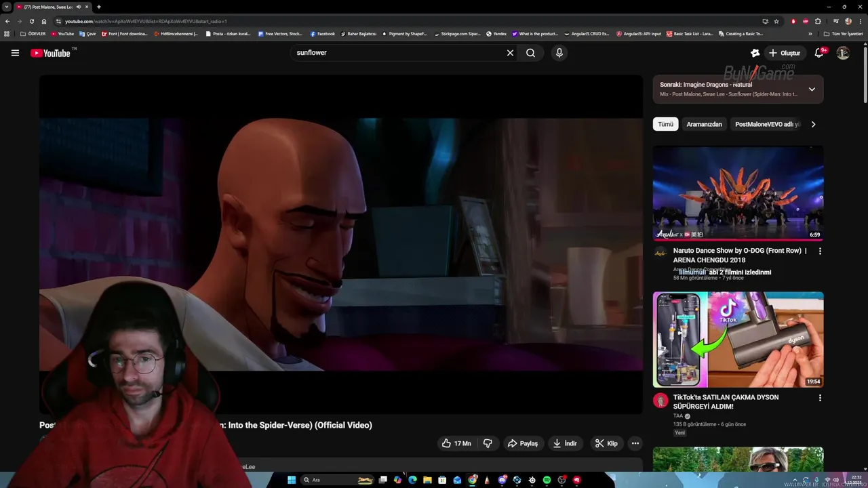Image resolution: width=868 pixels, height=488 pixels.
Task: Click the youtube.com address bar
Action: [407, 21]
